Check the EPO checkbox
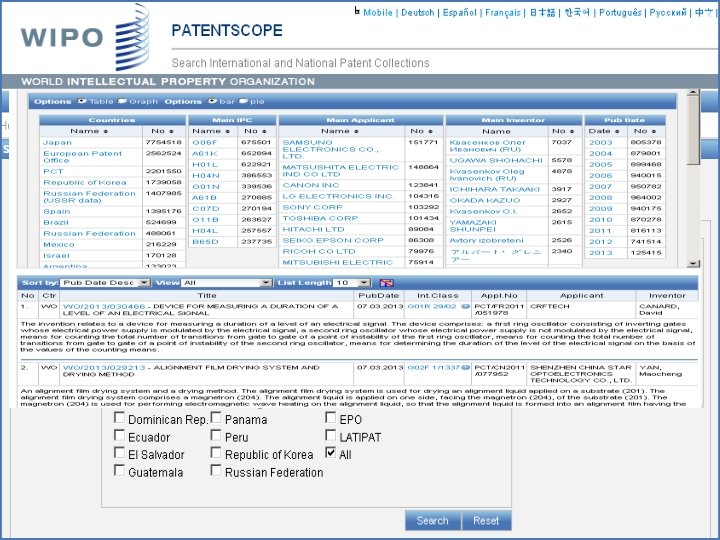Viewport: 720px width, 540px height. (331, 417)
